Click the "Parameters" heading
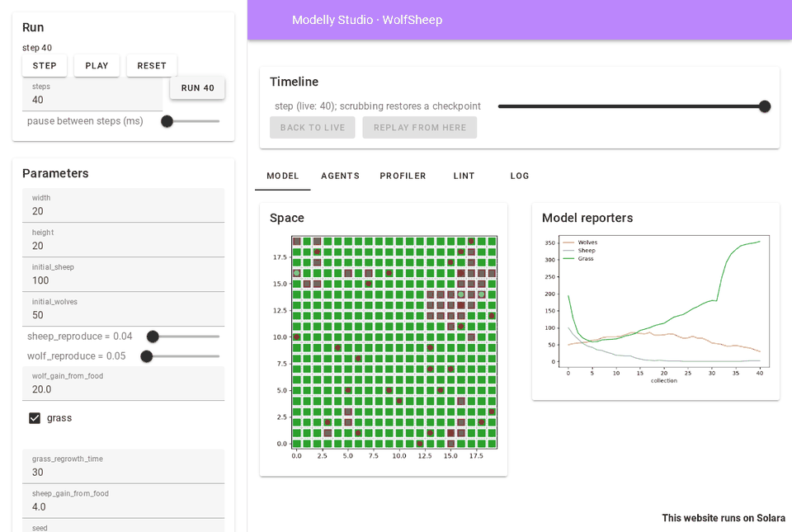 55,173
